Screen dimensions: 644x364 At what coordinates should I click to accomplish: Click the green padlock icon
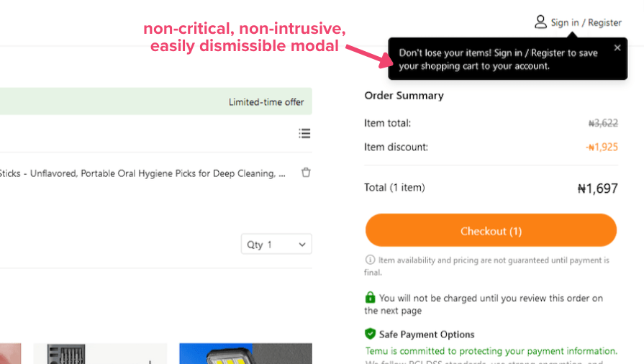point(370,297)
